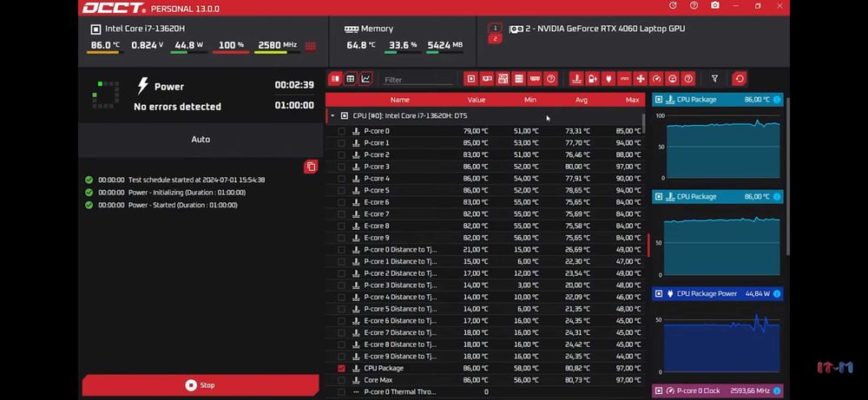
Task: Check the E-core 6 temperature checkbox
Action: pyautogui.click(x=341, y=202)
